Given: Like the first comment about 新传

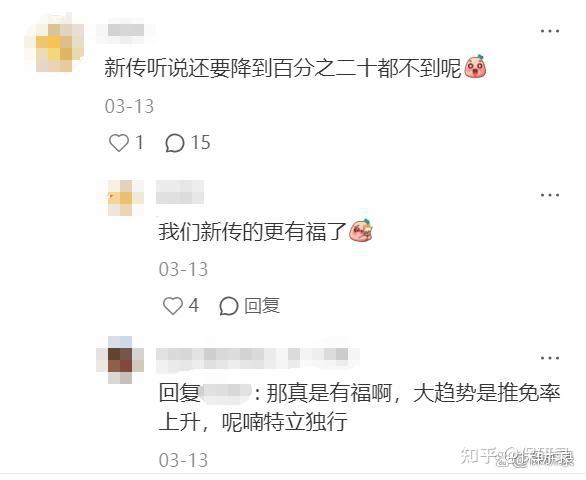Looking at the screenshot, I should [119, 143].
